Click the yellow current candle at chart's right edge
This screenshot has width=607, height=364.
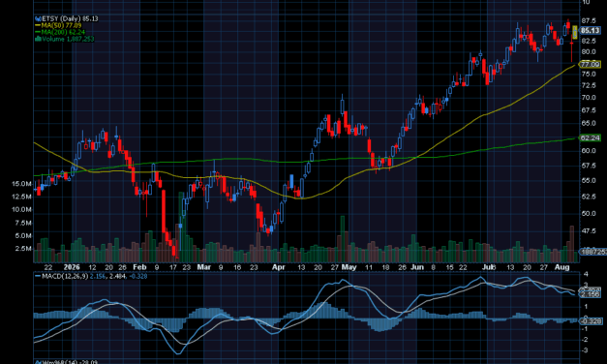pos(575,32)
